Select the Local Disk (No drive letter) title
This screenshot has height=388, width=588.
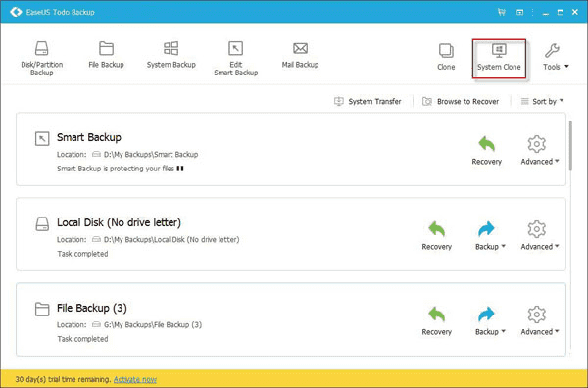[119, 222]
